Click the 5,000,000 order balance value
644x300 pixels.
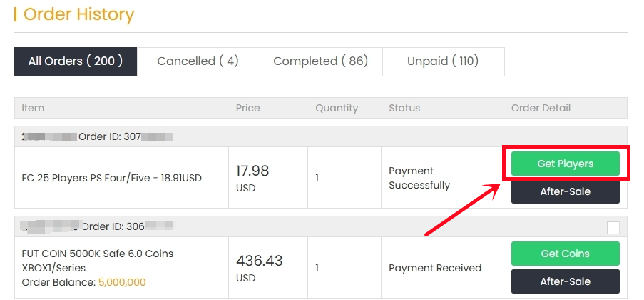(x=122, y=282)
